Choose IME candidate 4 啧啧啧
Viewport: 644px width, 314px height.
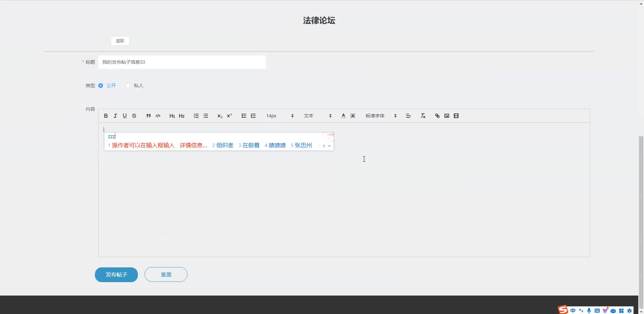click(x=275, y=145)
